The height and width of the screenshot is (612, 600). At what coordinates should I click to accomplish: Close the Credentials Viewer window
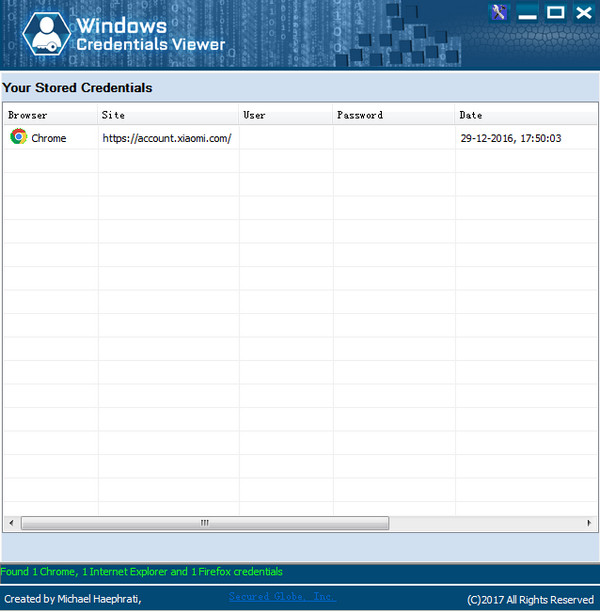(584, 13)
